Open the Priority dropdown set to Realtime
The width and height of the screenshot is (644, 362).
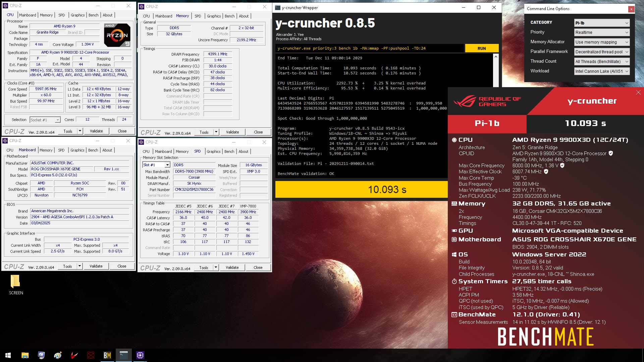(x=602, y=33)
